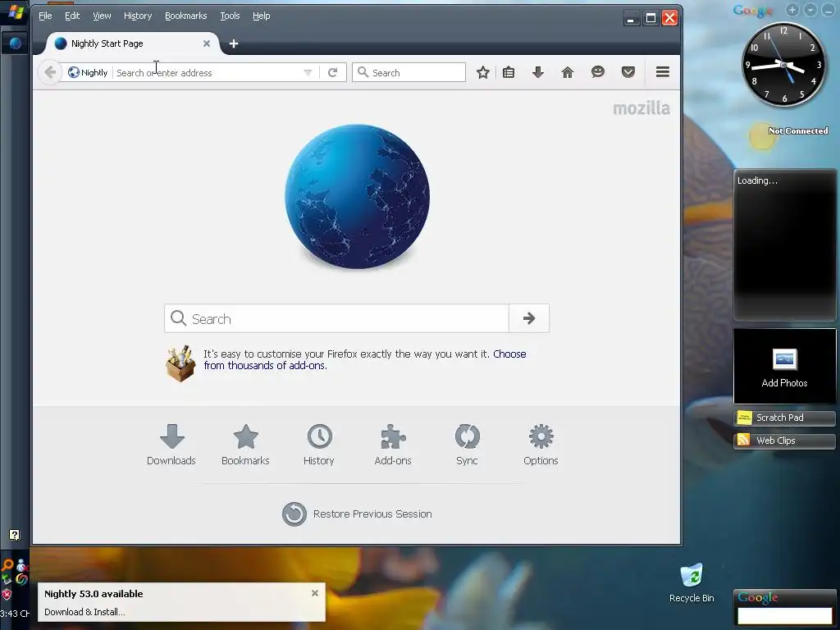
Task: Click the red shield tray icon
Action: [7, 594]
